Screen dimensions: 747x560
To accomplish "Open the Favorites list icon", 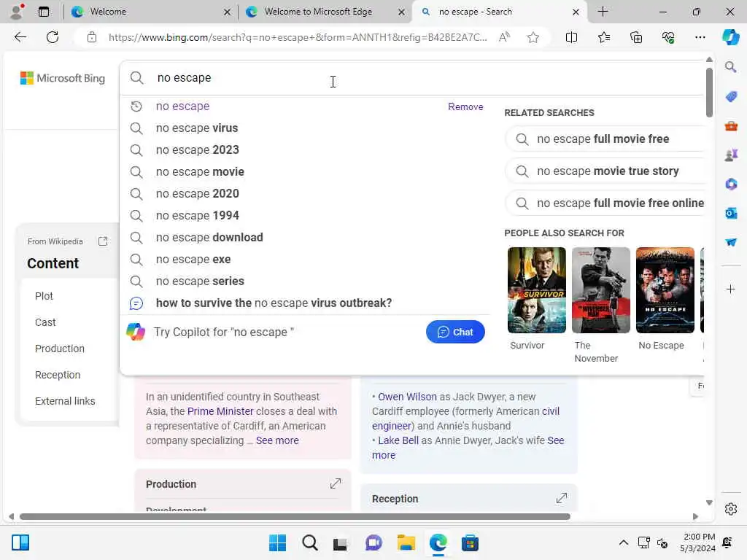I will point(603,37).
